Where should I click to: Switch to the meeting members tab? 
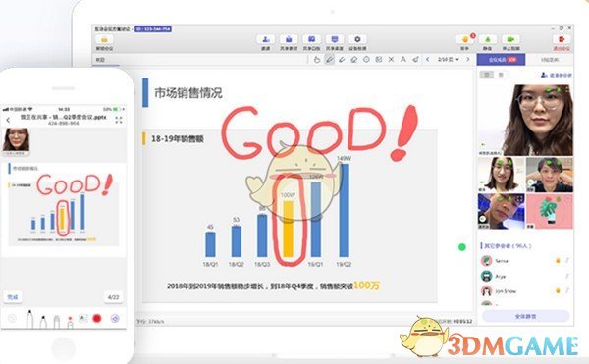point(501,59)
